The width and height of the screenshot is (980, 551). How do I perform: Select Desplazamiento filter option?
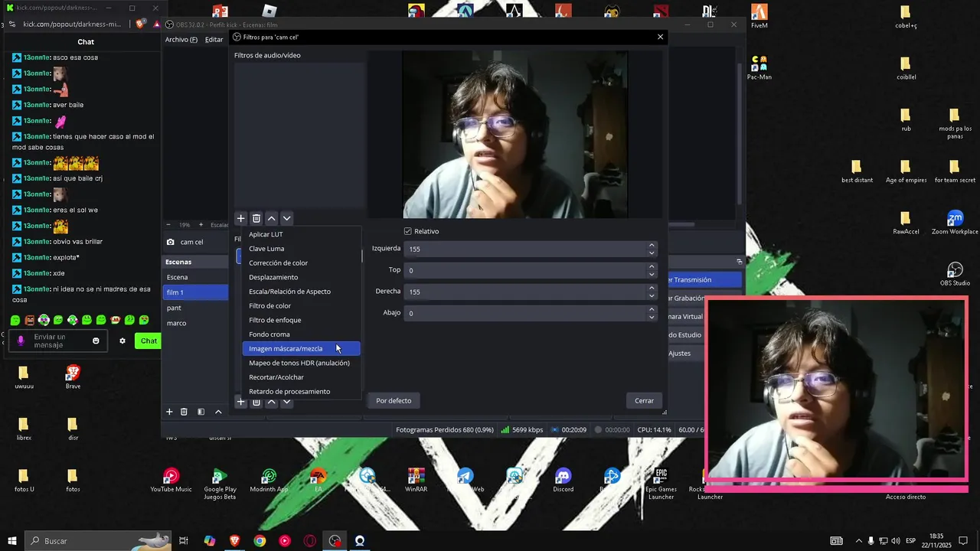coord(301,277)
